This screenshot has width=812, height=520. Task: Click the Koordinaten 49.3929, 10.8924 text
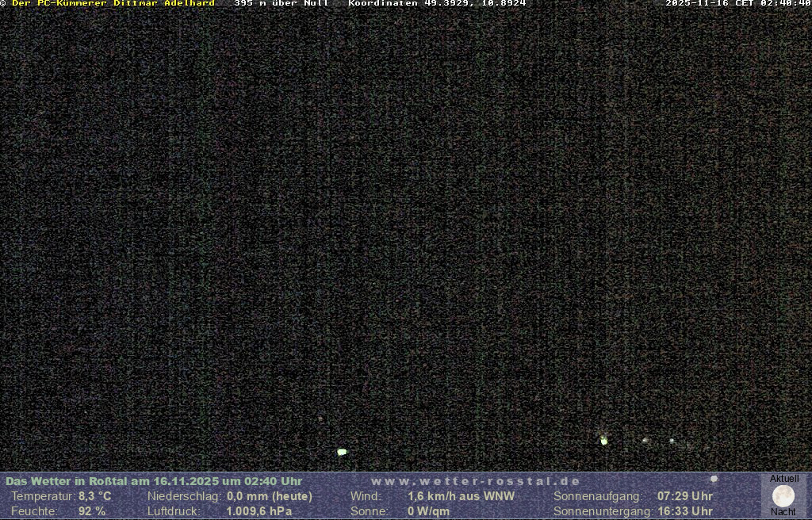(437, 3)
